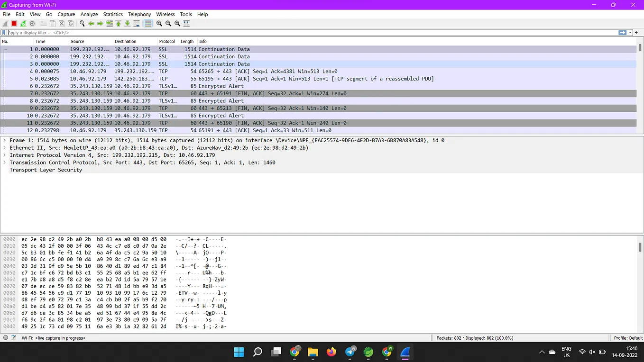This screenshot has height=362, width=644.
Task: Expand the Frame 1 packet details
Action: (x=4, y=140)
